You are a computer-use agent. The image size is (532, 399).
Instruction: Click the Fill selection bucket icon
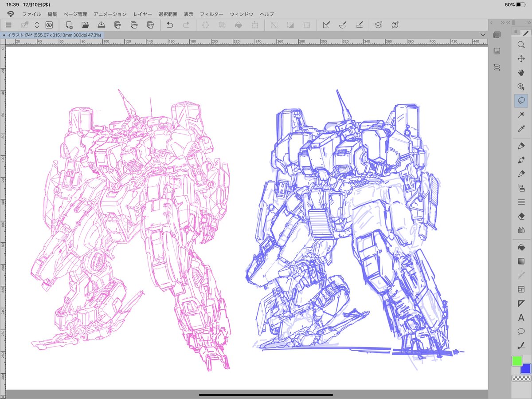pos(239,25)
